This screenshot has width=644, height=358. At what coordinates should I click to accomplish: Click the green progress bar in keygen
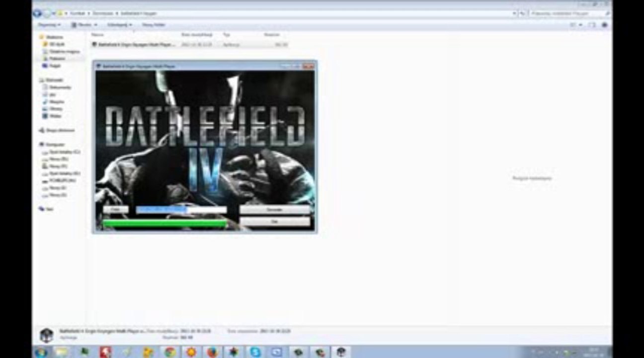click(164, 223)
